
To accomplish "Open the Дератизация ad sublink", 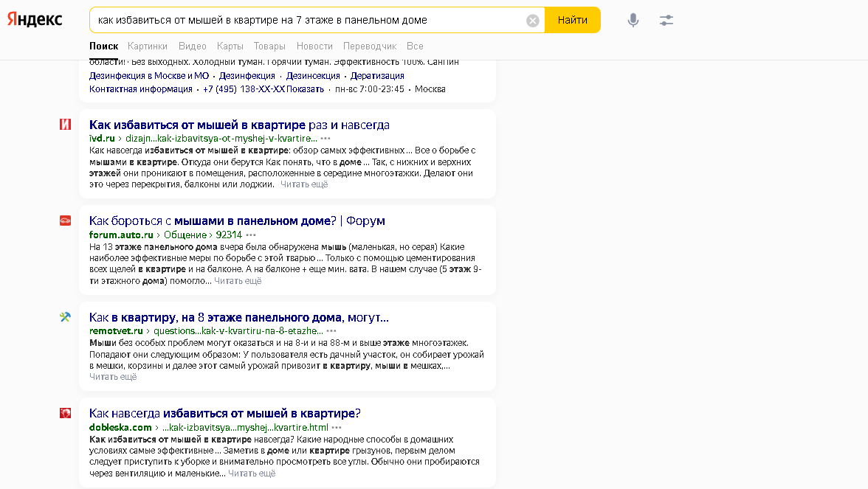I will tap(377, 76).
